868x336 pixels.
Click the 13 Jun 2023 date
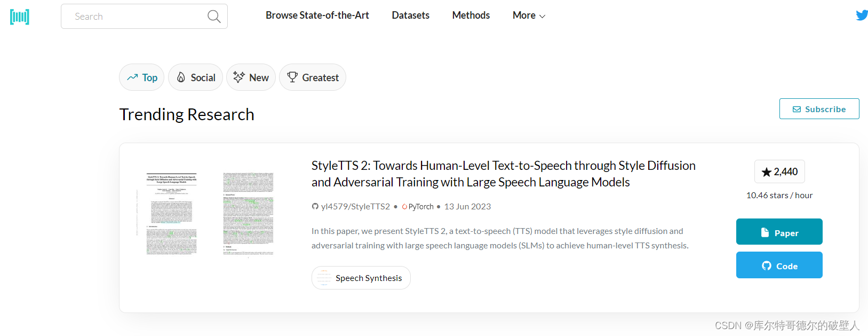[x=467, y=207]
